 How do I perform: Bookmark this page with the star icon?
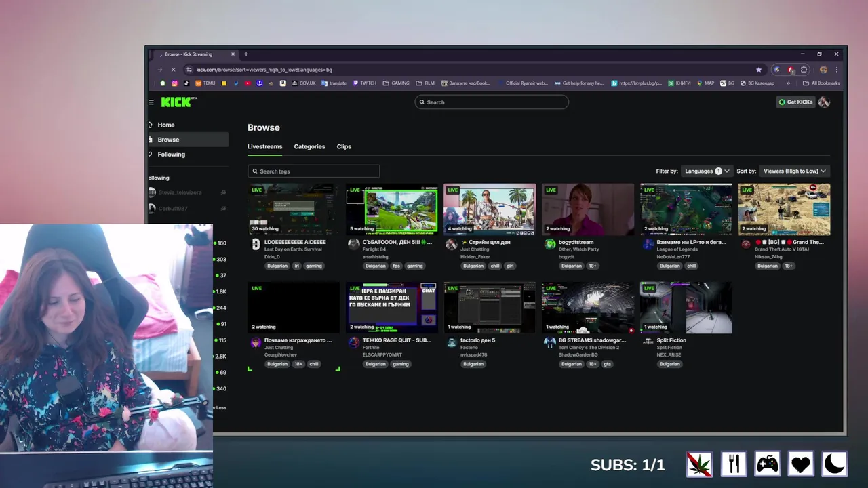point(759,69)
